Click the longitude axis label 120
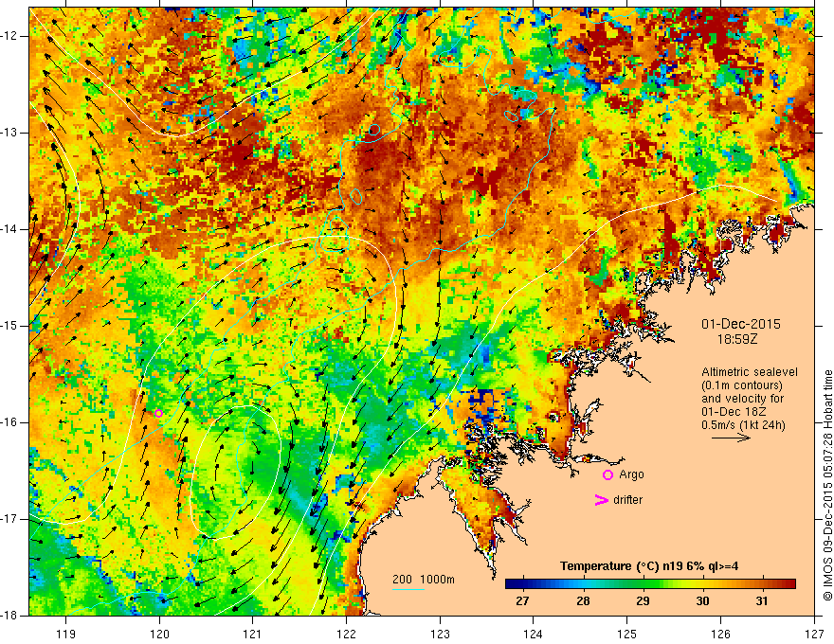The height and width of the screenshot is (644, 834). [x=159, y=634]
